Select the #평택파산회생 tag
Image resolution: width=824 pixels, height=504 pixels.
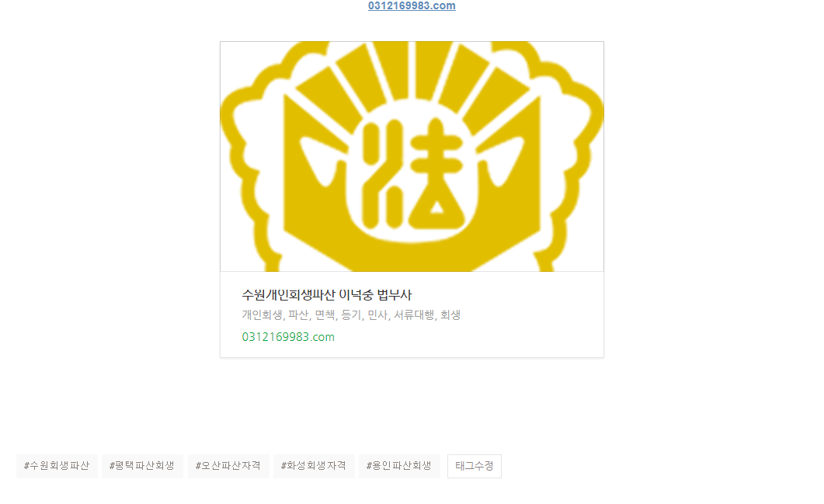142,466
